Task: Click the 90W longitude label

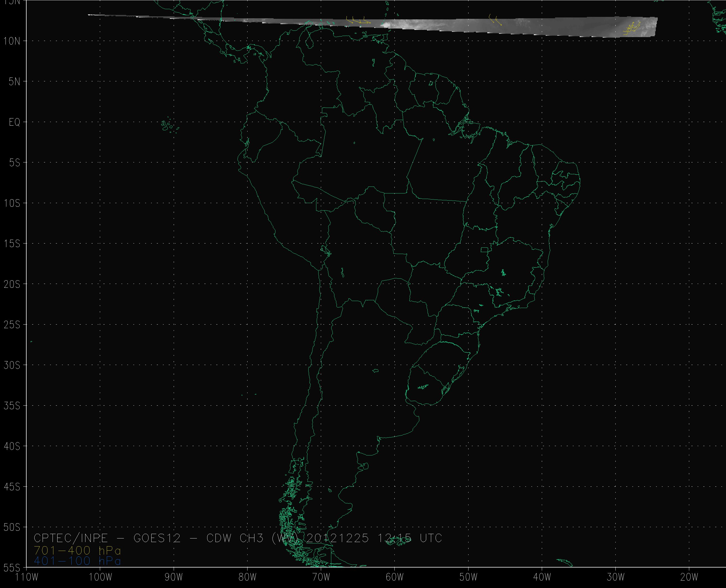Action: pyautogui.click(x=174, y=577)
